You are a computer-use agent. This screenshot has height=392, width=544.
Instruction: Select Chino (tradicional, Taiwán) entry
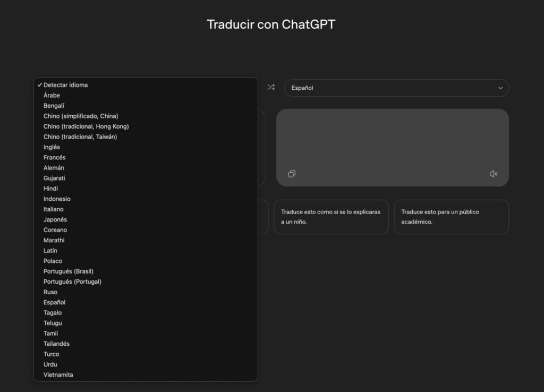point(80,137)
